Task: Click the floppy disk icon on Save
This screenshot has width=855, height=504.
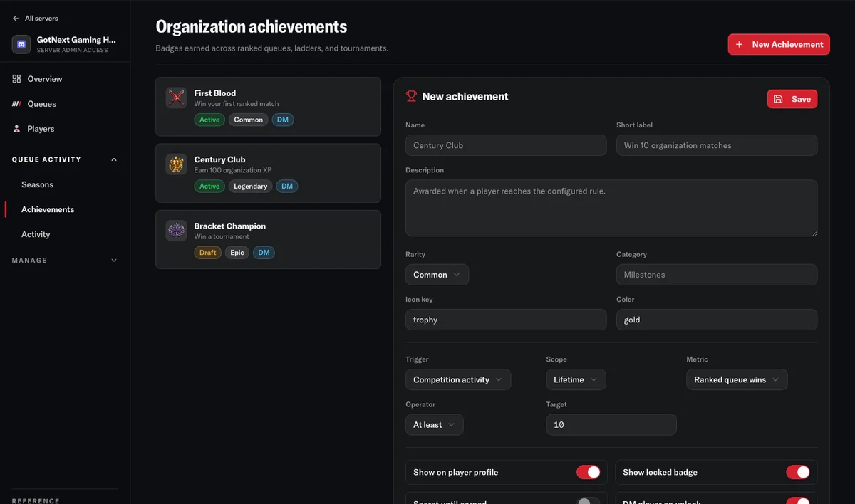Action: (x=778, y=99)
